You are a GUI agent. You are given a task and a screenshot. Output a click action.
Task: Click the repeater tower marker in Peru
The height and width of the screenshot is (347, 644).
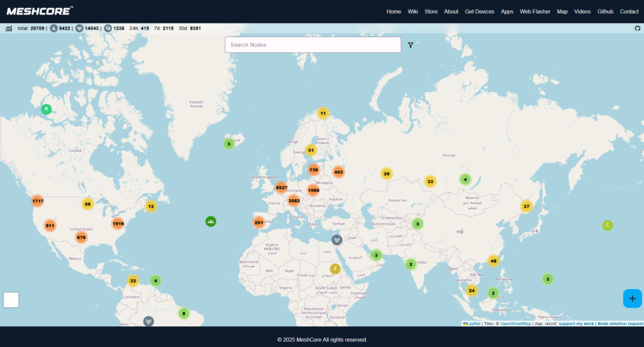pyautogui.click(x=148, y=321)
